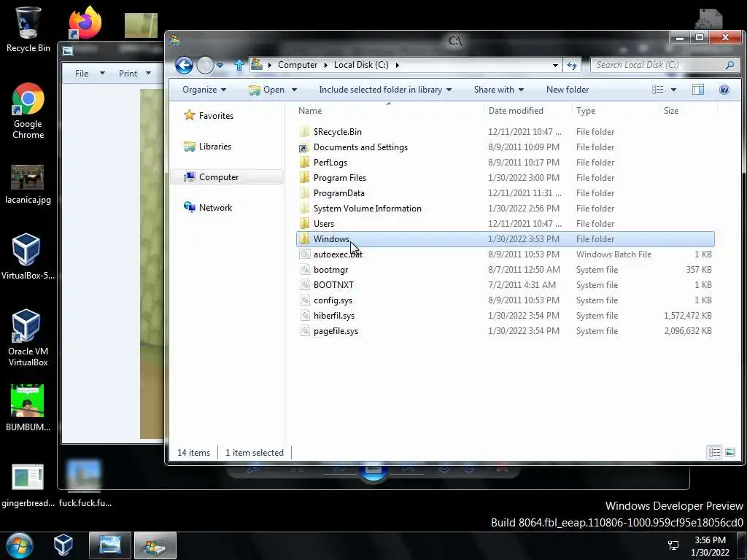
Task: Select the ProgramData folder
Action: 505,192
